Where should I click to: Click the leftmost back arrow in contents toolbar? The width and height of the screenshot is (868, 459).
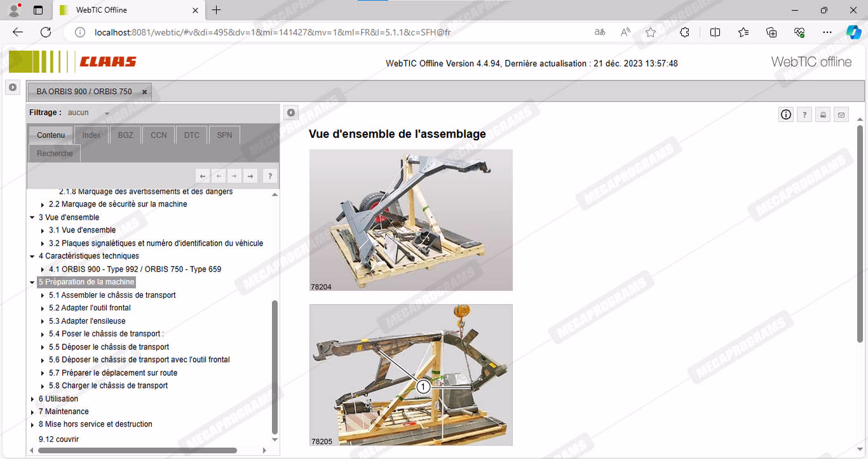click(x=203, y=176)
